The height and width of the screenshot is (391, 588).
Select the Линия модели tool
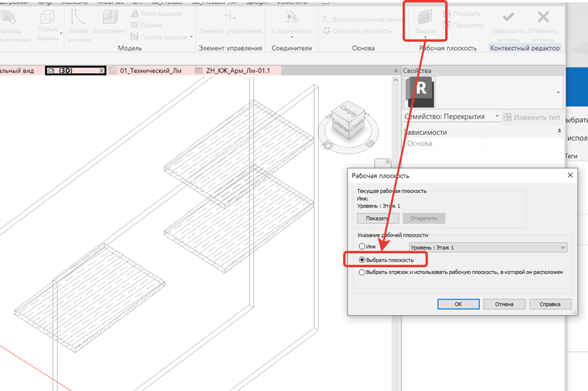pyautogui.click(x=78, y=26)
